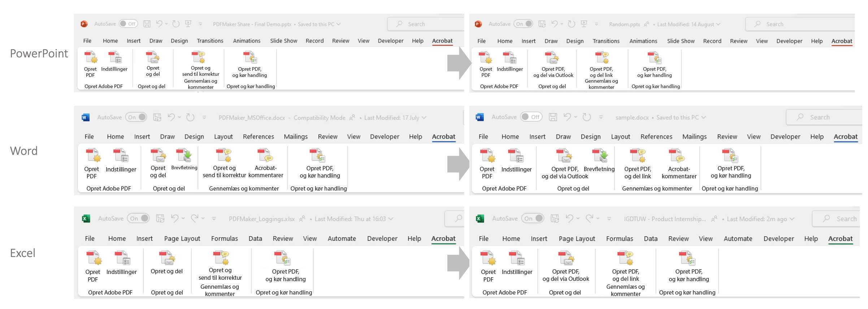Open Redo dropdown arrow in PDFMaker_Loggings.xlsx
The height and width of the screenshot is (309, 868).
(x=203, y=218)
